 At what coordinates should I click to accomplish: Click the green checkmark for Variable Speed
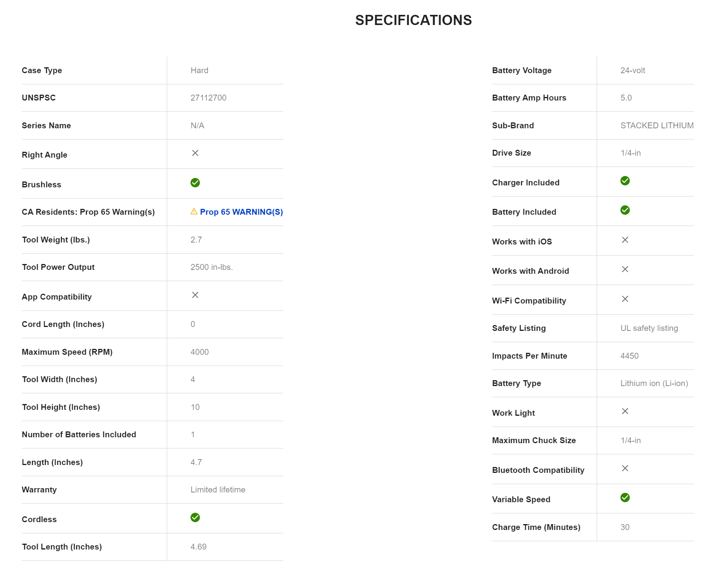pos(625,498)
